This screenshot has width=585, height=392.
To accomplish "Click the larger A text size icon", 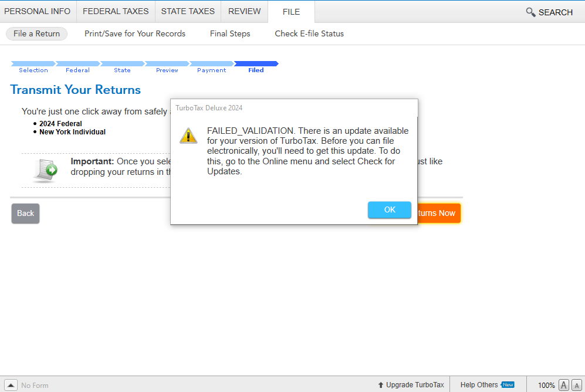I will click(564, 385).
